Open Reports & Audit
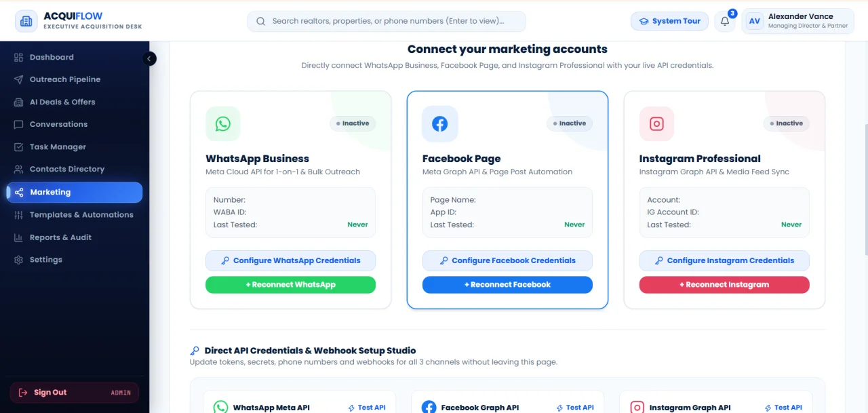This screenshot has width=868, height=413. click(75, 237)
